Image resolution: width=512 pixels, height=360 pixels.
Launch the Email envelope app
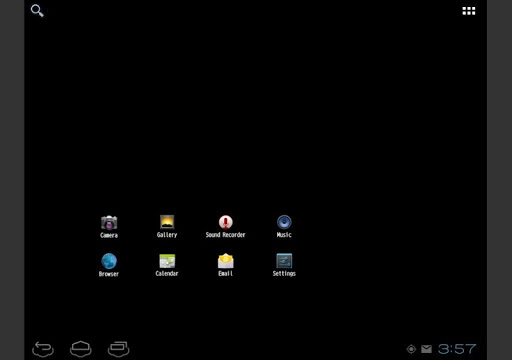226,261
